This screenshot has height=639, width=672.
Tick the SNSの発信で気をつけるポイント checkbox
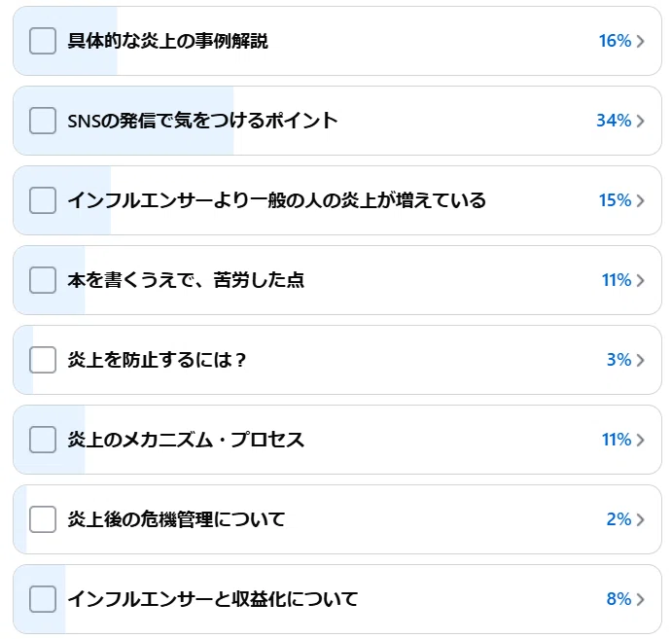click(x=43, y=121)
